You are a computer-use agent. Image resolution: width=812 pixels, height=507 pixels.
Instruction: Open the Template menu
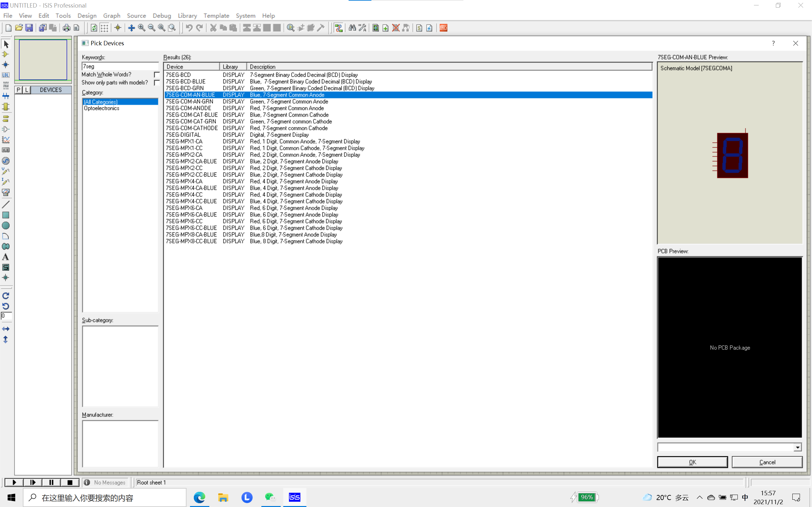[x=216, y=16]
